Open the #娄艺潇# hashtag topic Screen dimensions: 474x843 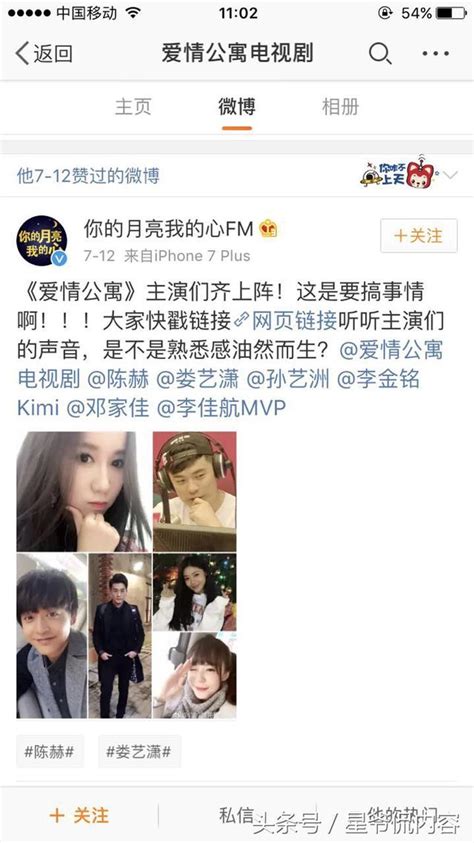click(x=139, y=751)
